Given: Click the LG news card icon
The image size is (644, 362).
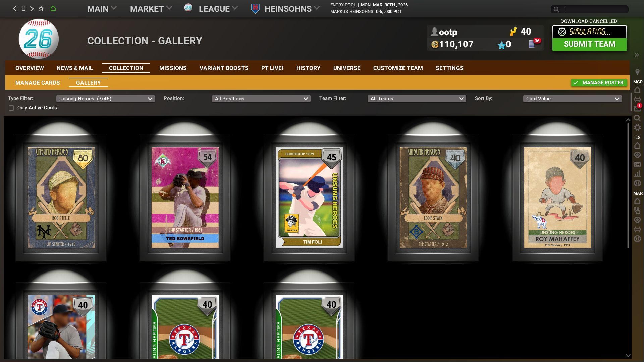Looking at the screenshot, I should click(x=637, y=164).
